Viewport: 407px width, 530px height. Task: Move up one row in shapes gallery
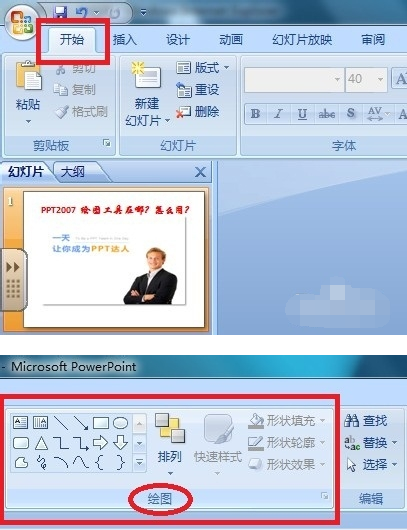[x=140, y=423]
